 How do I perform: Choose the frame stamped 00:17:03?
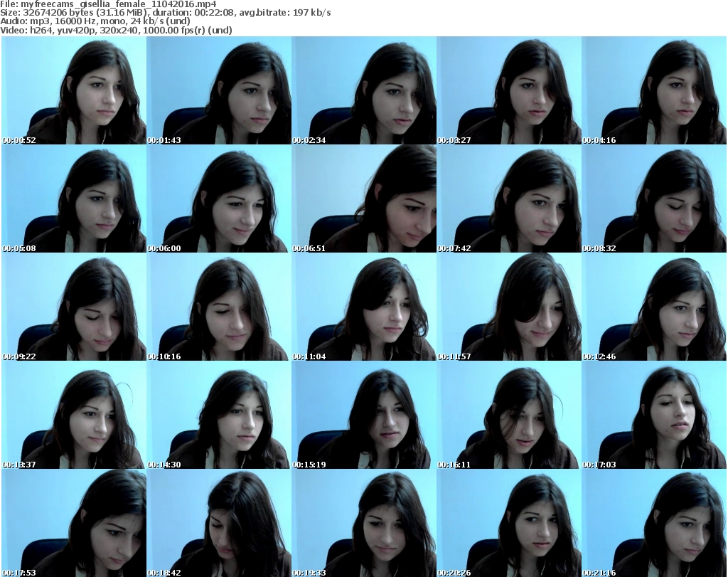click(654, 415)
